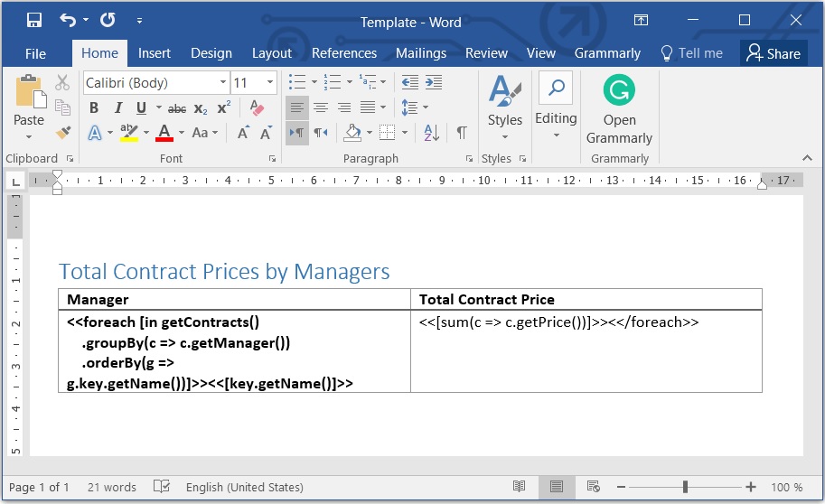This screenshot has height=504, width=825.
Task: Click the word count in status bar
Action: click(x=112, y=487)
